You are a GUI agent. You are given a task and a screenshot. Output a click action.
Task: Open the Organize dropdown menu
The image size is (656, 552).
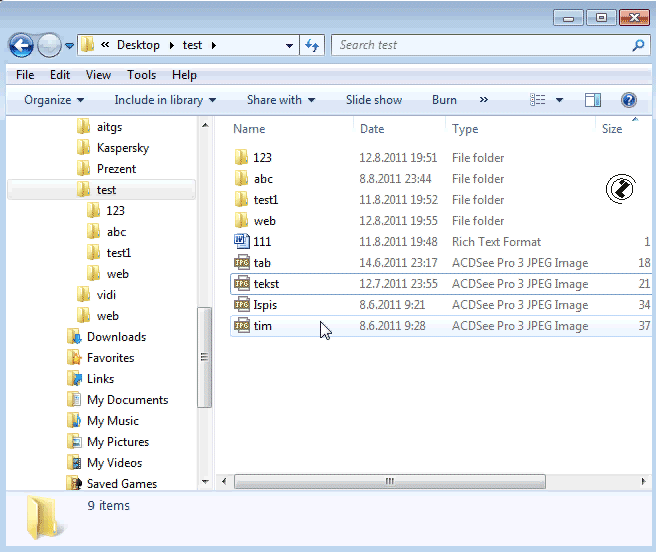pos(54,100)
